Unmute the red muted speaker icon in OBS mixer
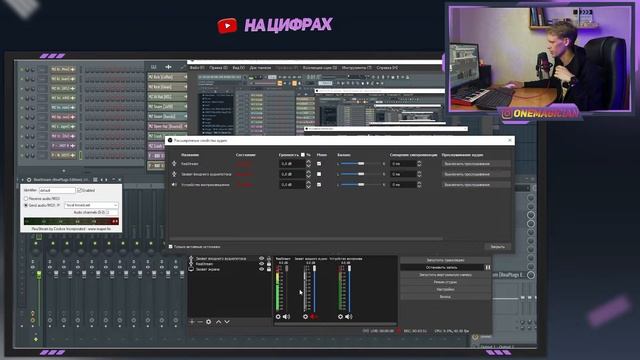This screenshot has width=640, height=360. 313,316
